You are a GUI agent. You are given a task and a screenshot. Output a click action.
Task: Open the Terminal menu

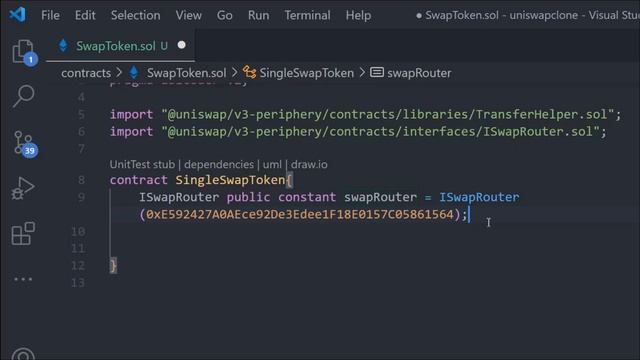pos(307,16)
